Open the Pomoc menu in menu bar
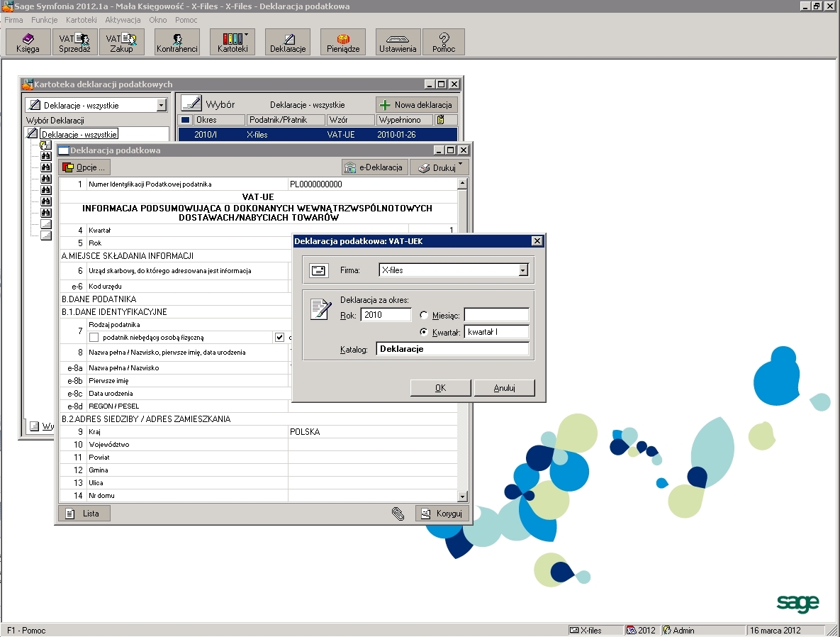 (186, 20)
